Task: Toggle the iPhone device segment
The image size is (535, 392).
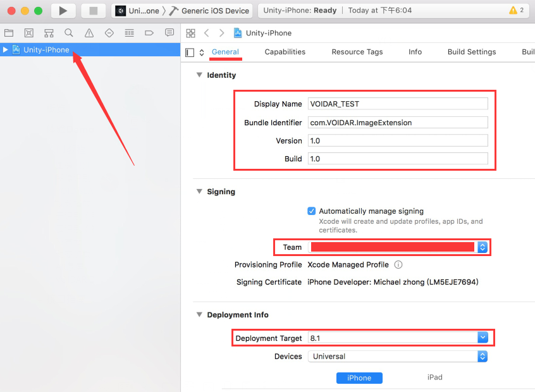Action: pos(359,377)
